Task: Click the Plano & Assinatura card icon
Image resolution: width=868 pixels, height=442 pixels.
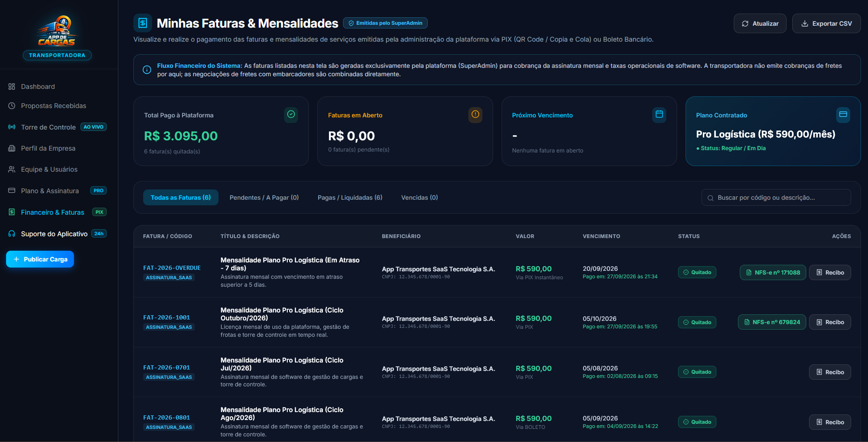Action: tap(12, 191)
